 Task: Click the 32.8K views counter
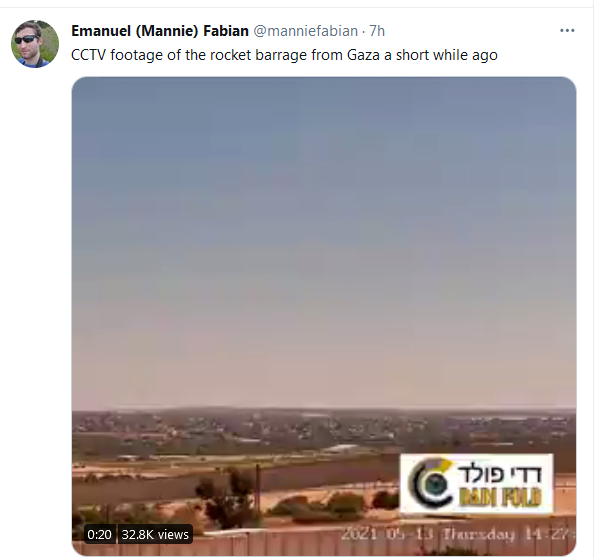point(155,535)
